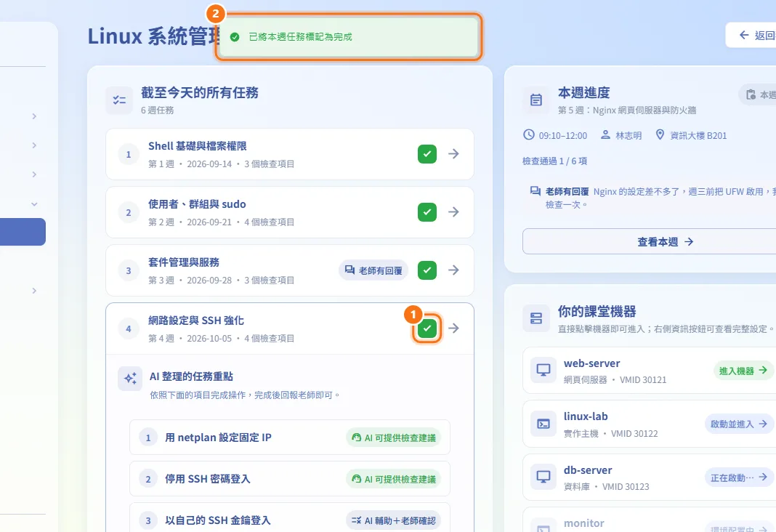The height and width of the screenshot is (532, 776).
Task: Select checklist item 停用 SSH 密碼登入
Action: pos(289,478)
